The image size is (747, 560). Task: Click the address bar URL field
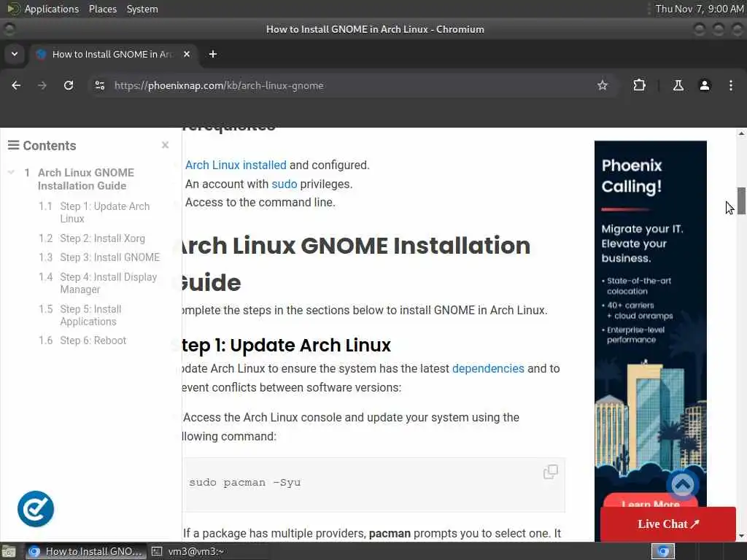coord(352,85)
